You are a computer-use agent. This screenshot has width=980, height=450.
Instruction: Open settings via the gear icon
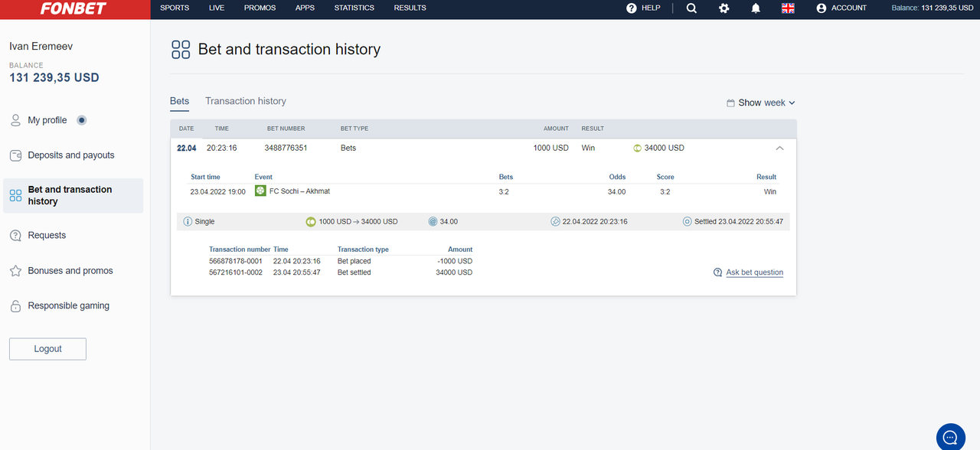pyautogui.click(x=724, y=8)
